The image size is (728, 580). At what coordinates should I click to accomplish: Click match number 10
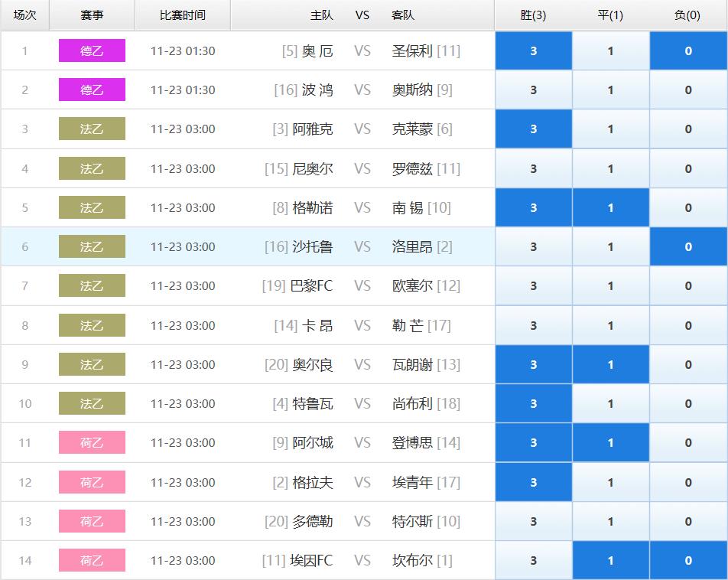tap(25, 403)
